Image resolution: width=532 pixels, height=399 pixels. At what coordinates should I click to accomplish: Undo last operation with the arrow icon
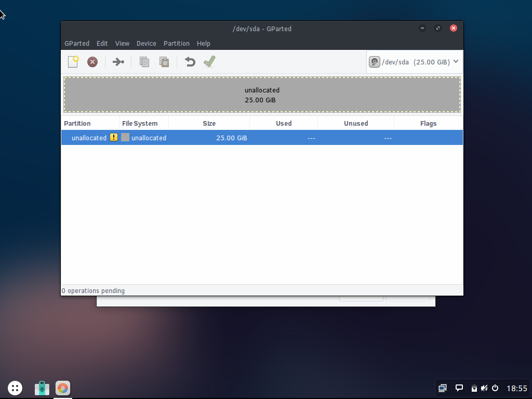click(190, 62)
